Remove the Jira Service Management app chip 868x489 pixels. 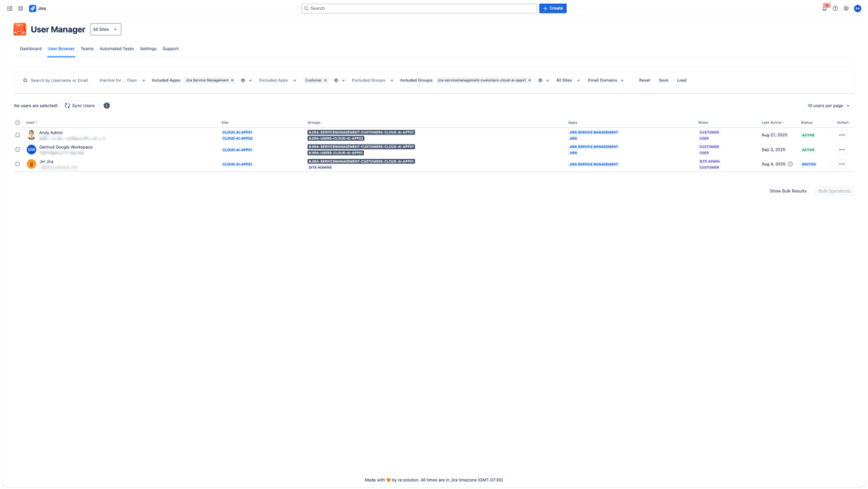click(x=232, y=80)
